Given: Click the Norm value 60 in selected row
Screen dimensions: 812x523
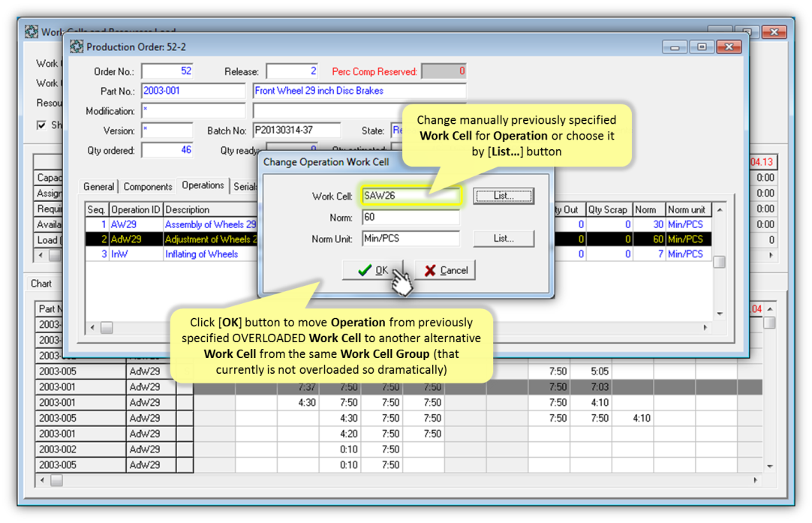Looking at the screenshot, I should point(649,239).
